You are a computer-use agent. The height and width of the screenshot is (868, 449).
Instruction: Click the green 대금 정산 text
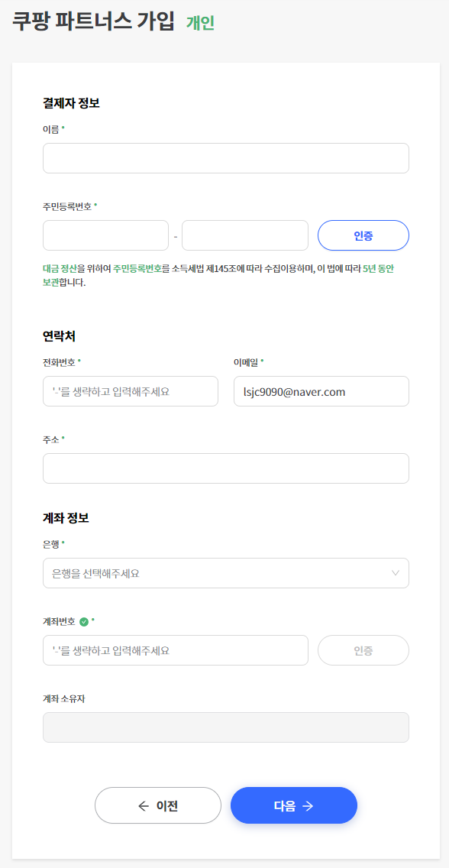point(60,268)
